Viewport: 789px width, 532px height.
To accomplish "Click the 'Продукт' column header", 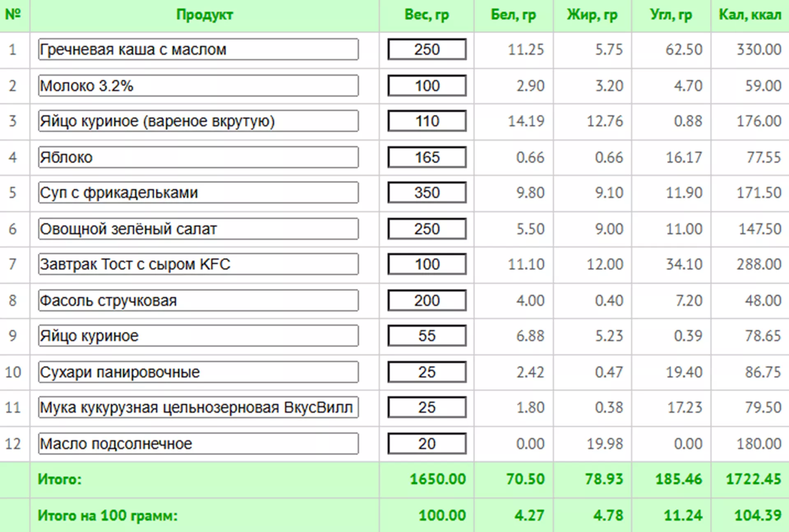I will click(x=204, y=15).
